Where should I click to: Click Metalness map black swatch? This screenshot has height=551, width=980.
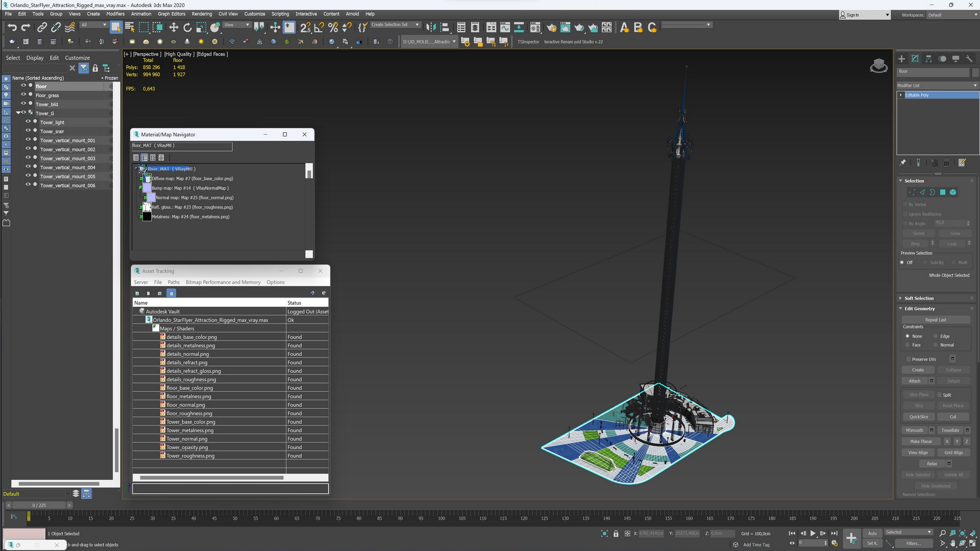pyautogui.click(x=147, y=216)
